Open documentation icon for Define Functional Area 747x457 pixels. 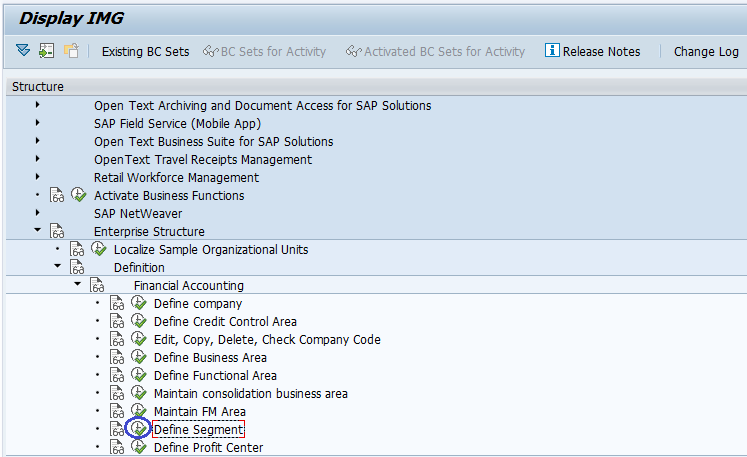(x=117, y=375)
